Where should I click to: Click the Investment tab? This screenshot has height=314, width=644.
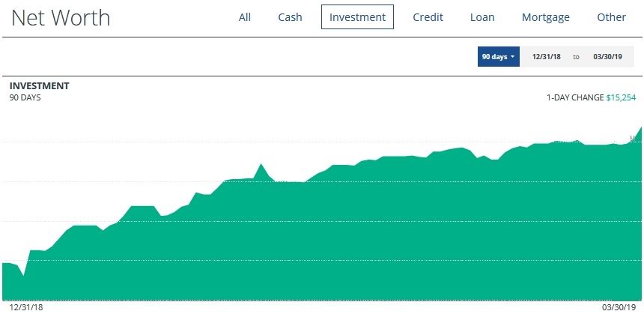coord(357,17)
